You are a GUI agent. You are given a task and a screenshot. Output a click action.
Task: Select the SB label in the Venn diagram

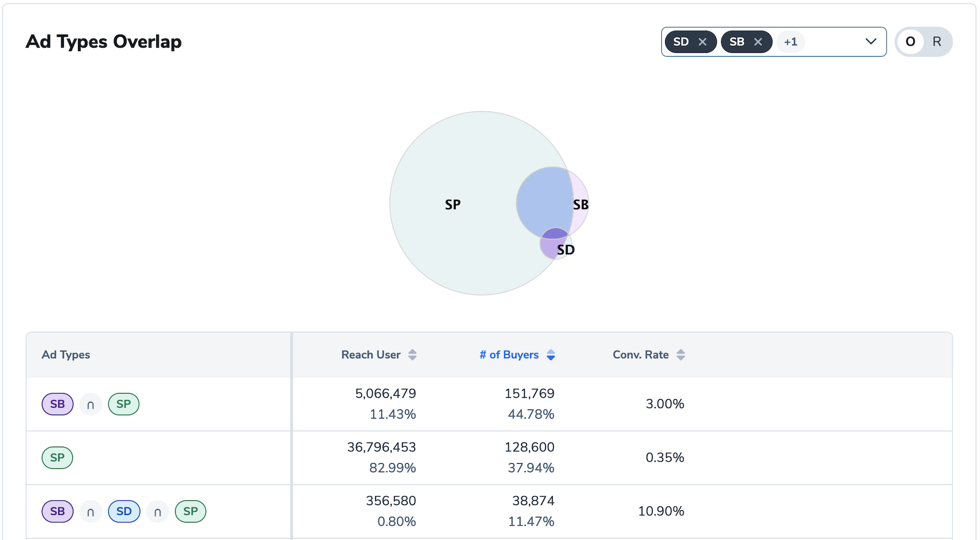(x=581, y=205)
